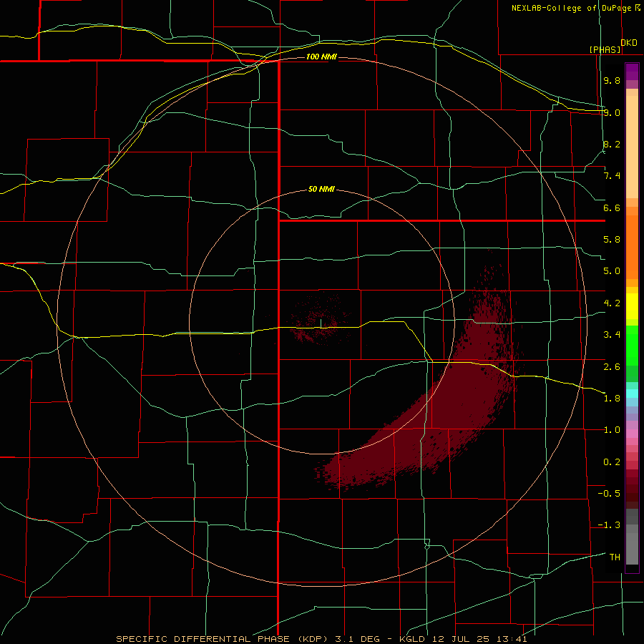Select the -0.5 scale value
The image size is (644, 644).
pos(609,494)
